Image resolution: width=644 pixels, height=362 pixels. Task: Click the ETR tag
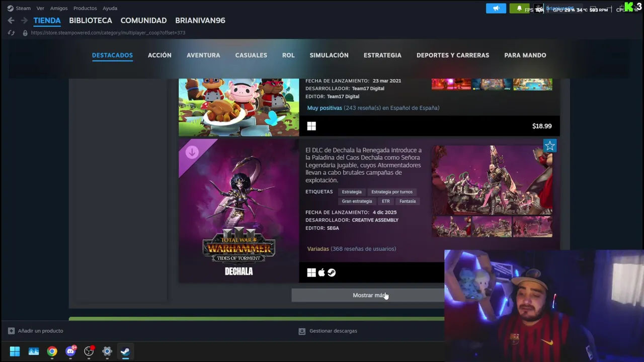click(386, 201)
